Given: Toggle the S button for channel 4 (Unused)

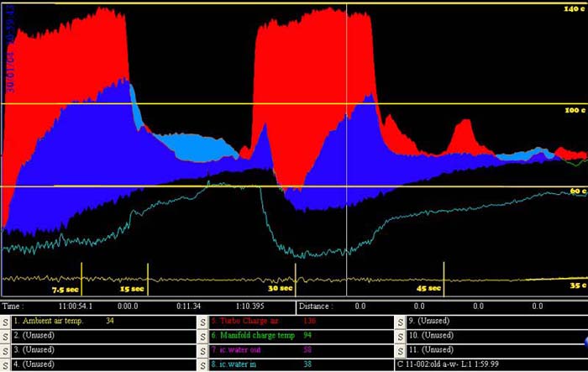Looking at the screenshot, I should coord(5,365).
